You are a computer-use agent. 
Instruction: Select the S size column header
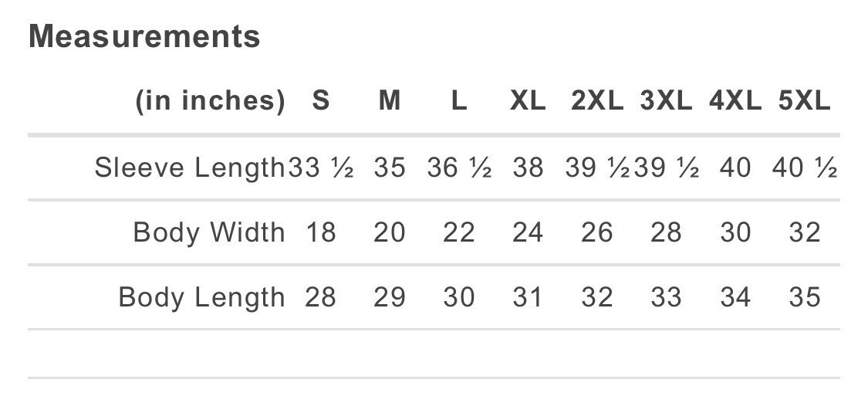click(321, 101)
